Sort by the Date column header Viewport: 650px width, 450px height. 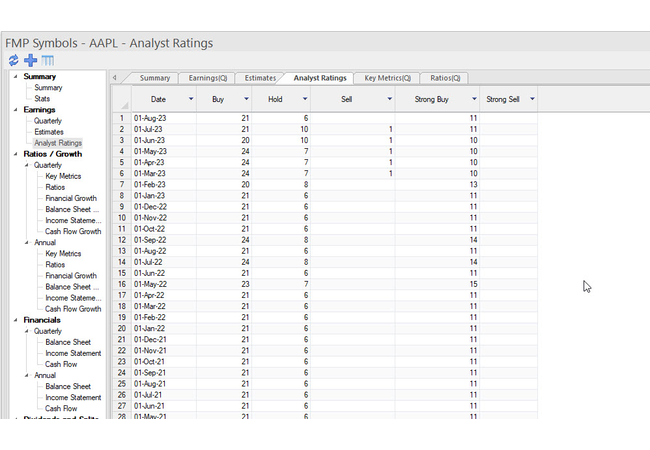tap(158, 99)
